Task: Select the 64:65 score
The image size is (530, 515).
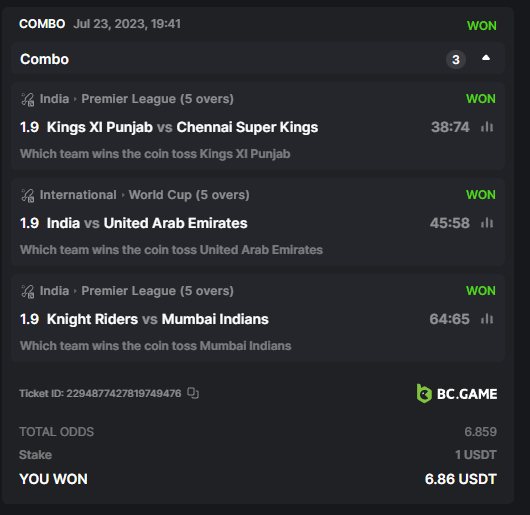Action: point(450,319)
